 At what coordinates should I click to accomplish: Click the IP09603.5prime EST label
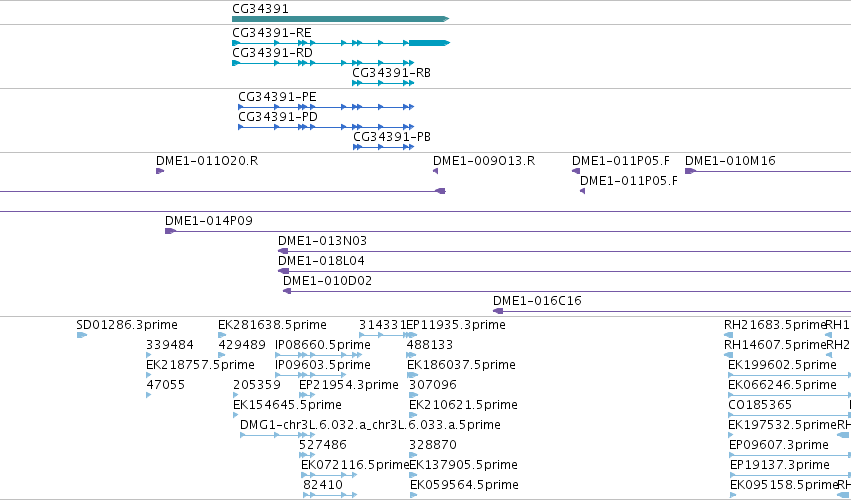click(323, 365)
